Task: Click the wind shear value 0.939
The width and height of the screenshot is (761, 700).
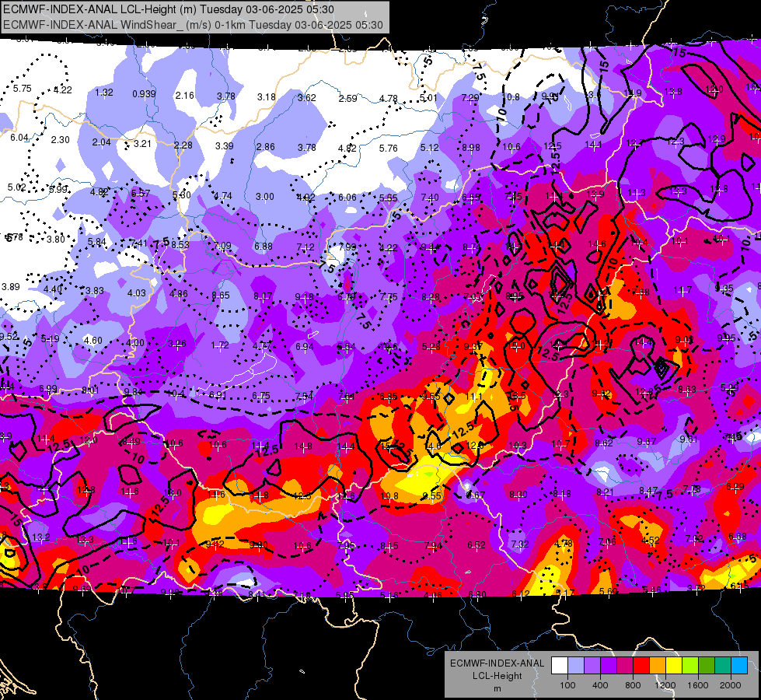Action: [144, 94]
